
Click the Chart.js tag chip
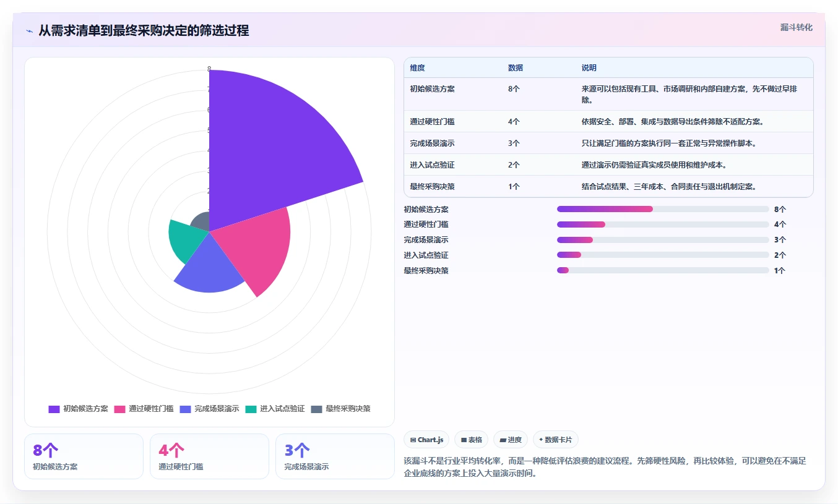tap(426, 440)
